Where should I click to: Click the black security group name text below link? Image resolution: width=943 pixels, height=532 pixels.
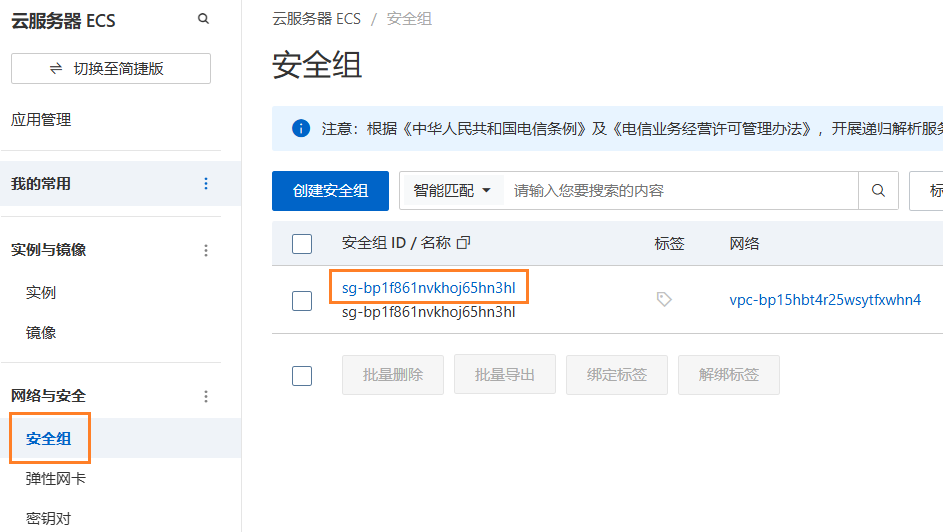click(428, 313)
